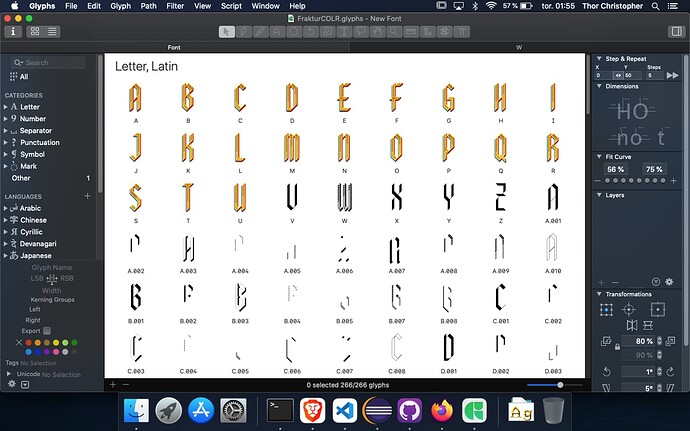
Task: Open the left sidebar gear menu
Action: [11, 384]
